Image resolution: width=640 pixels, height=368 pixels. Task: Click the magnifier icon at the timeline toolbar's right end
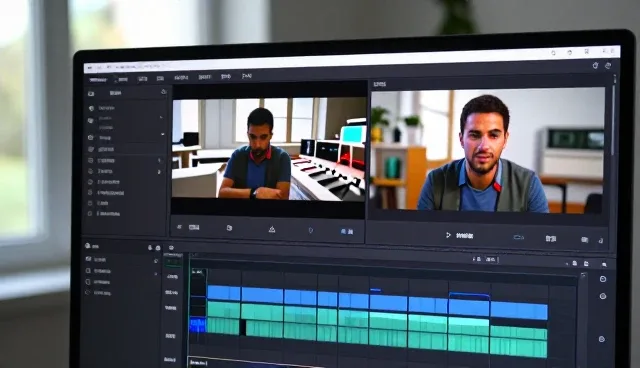(604, 265)
